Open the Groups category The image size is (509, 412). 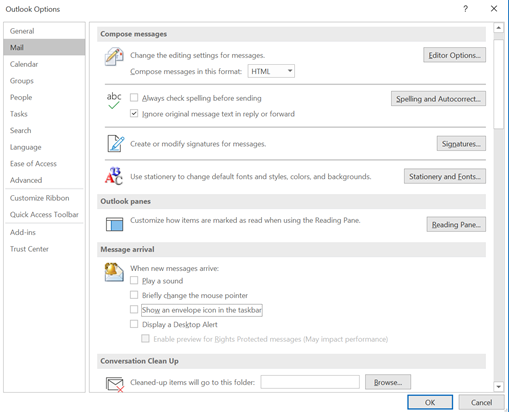coord(44,81)
